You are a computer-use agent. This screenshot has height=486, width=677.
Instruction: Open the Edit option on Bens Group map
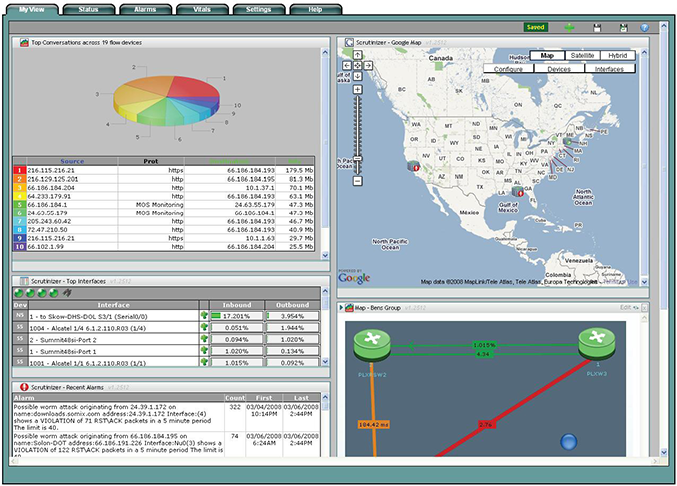625,307
